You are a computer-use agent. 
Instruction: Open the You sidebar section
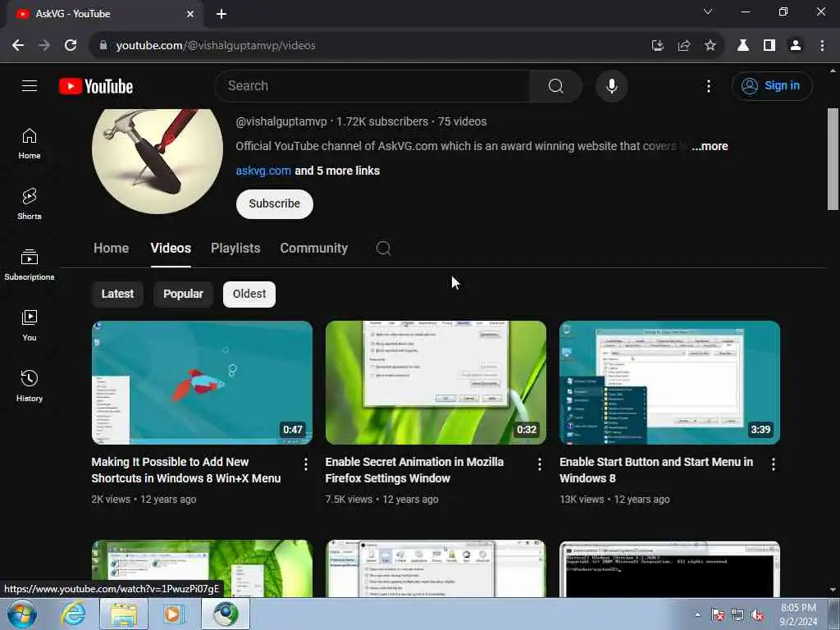coord(30,325)
